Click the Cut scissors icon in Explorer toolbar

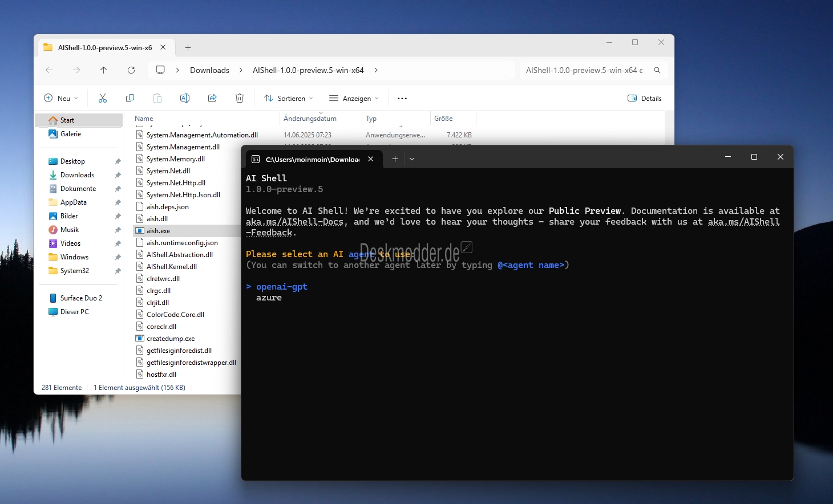pos(103,98)
